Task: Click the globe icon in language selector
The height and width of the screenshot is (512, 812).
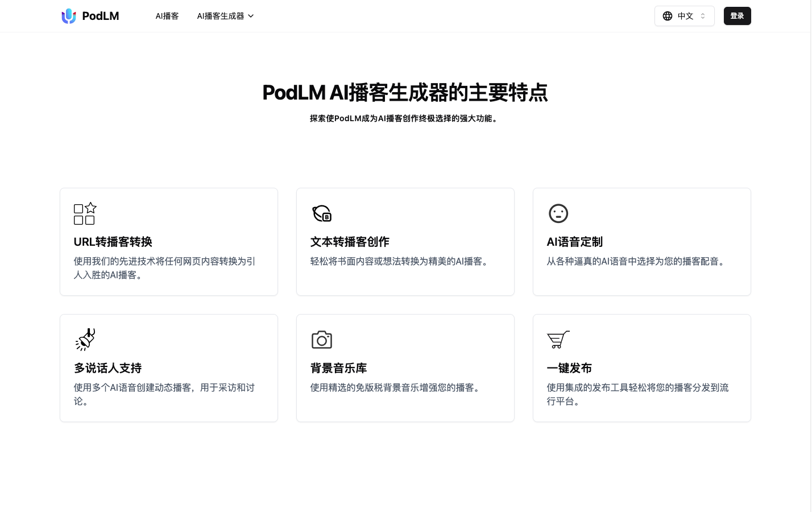Action: (668, 16)
